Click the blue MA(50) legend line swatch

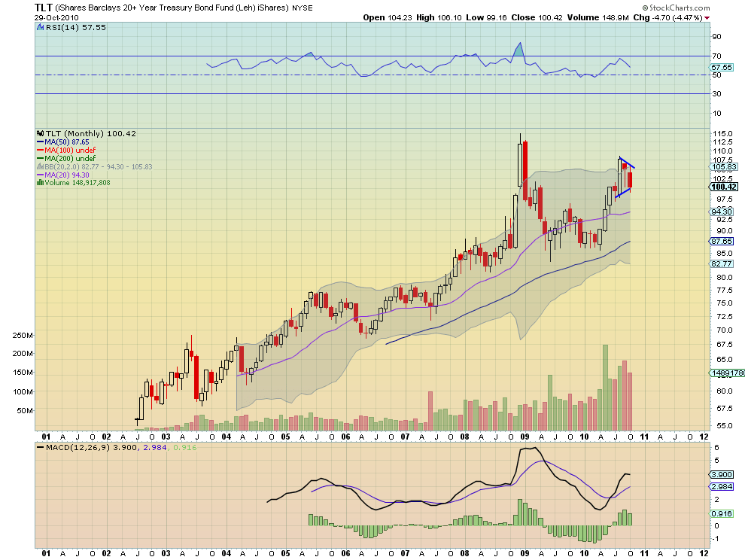[41, 142]
